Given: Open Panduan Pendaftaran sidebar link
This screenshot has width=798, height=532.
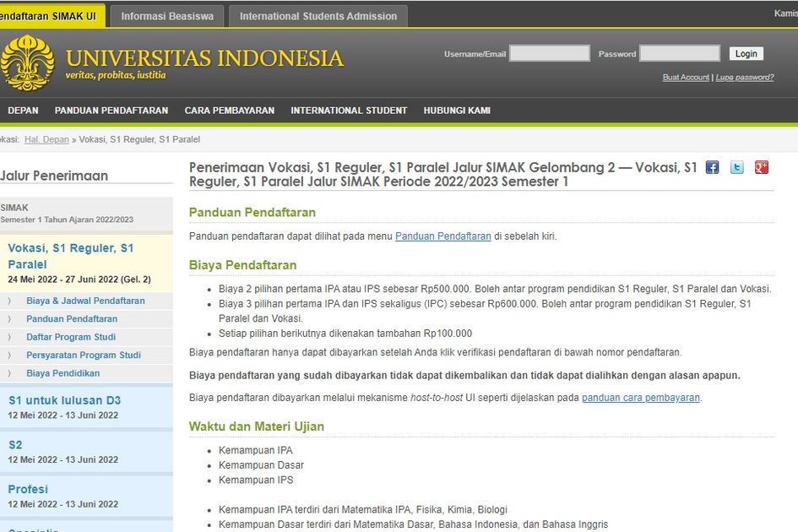Looking at the screenshot, I should [72, 319].
